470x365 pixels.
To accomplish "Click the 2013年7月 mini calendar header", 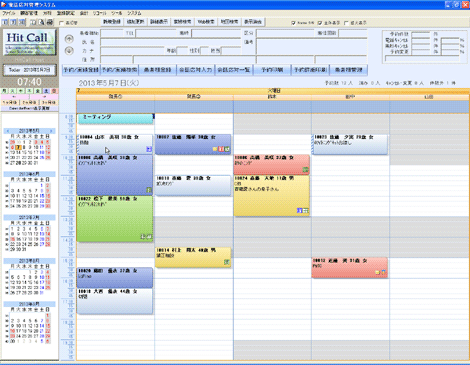I will point(29,217).
